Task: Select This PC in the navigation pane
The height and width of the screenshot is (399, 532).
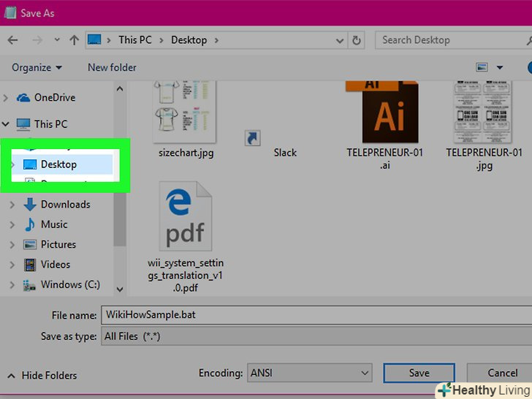Action: (50, 124)
